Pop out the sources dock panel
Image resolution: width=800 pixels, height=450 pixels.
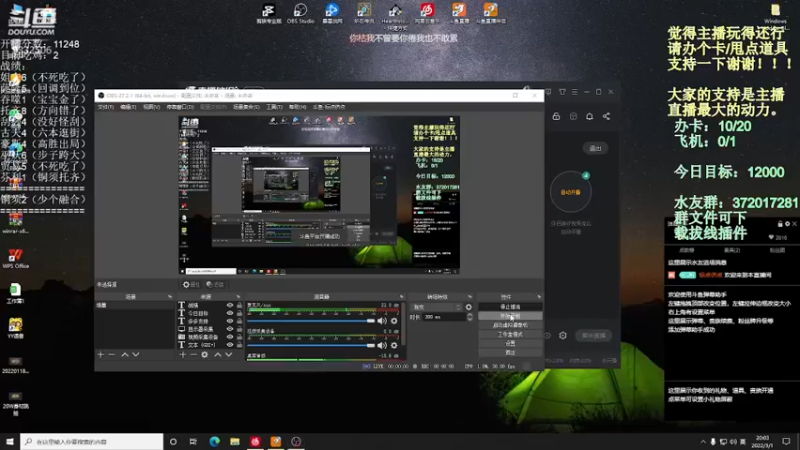point(238,296)
